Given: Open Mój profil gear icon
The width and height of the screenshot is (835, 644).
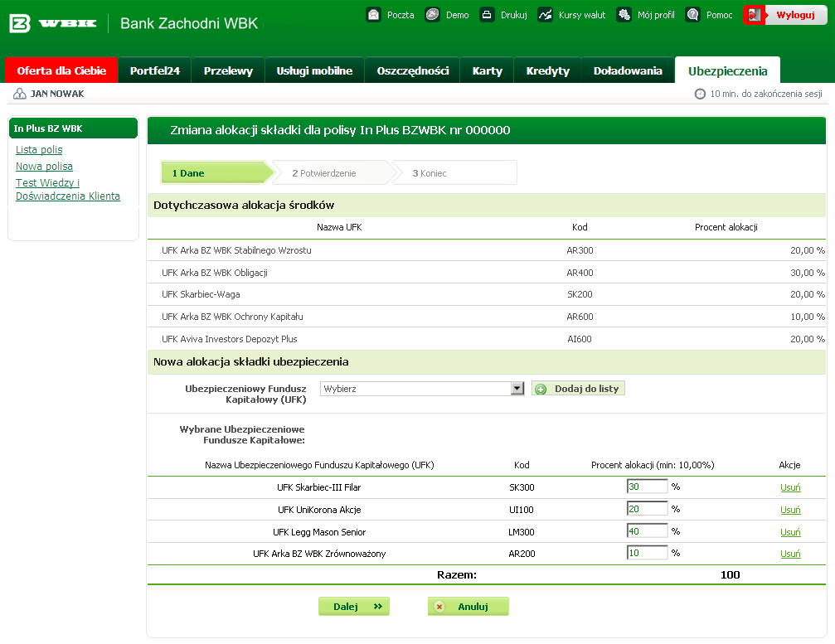Looking at the screenshot, I should tap(624, 14).
